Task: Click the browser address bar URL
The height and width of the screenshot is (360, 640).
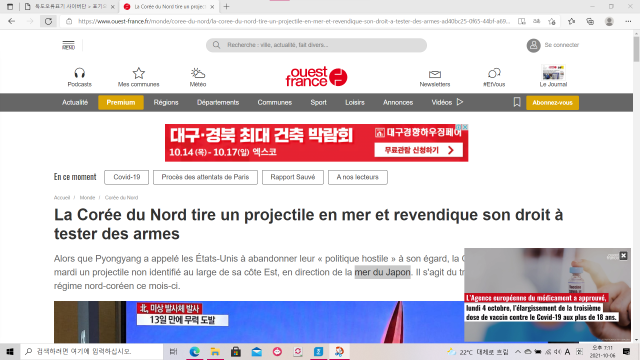Action: click(x=294, y=21)
